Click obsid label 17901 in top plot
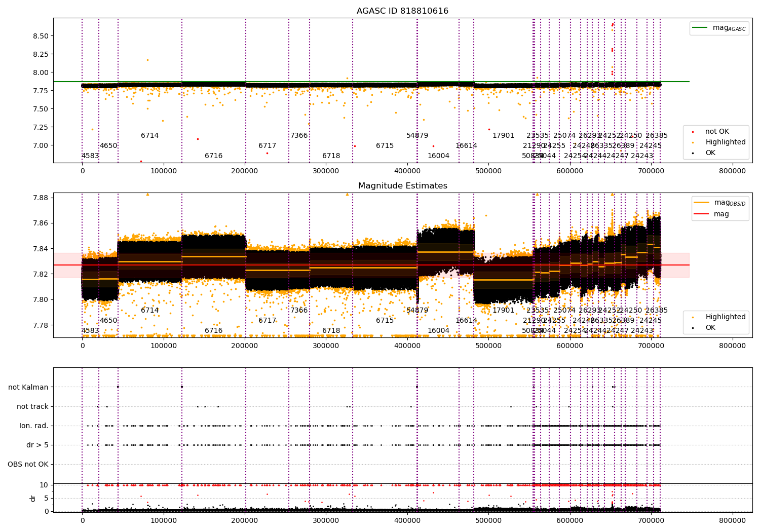760x532 pixels. (504, 136)
